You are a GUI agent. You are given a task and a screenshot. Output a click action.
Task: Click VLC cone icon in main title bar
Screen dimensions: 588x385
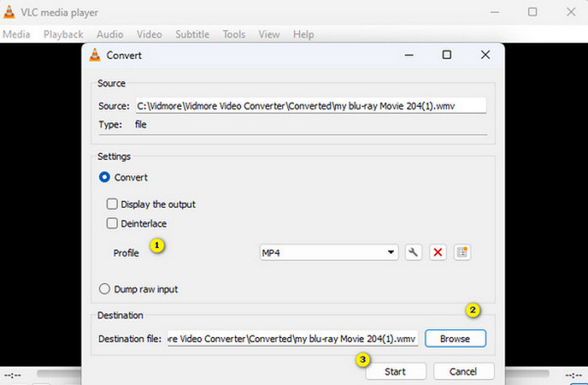tap(10, 12)
